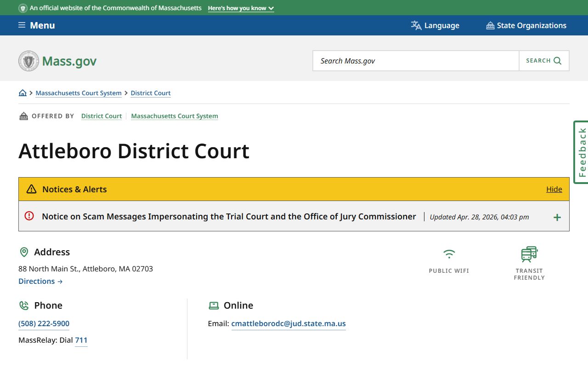The width and height of the screenshot is (588, 368).
Task: Open Directions link
Action: pyautogui.click(x=40, y=281)
